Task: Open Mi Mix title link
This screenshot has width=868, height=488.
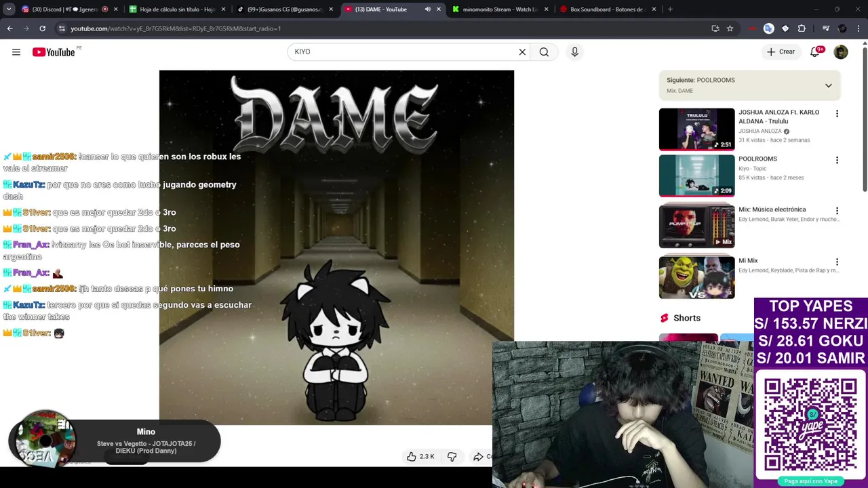Action: point(748,261)
